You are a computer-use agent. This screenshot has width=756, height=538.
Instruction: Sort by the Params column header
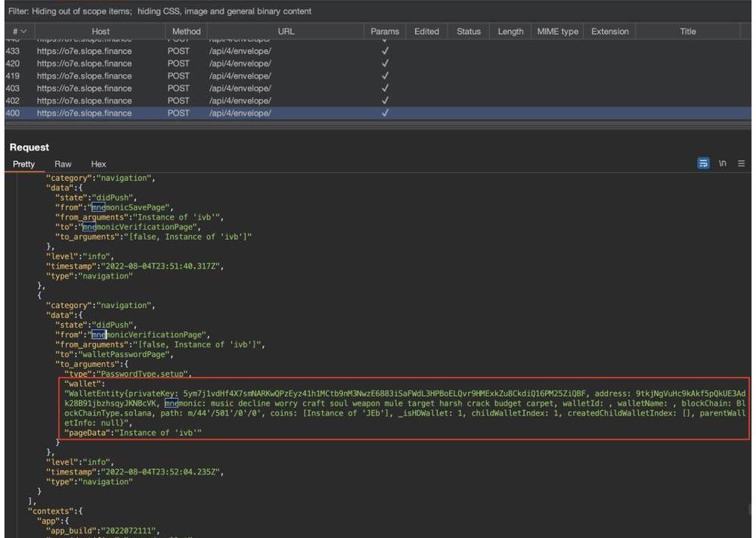pyautogui.click(x=385, y=31)
